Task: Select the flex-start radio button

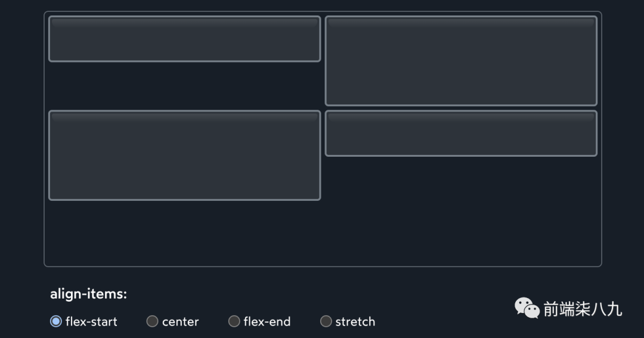Action: pyautogui.click(x=56, y=321)
